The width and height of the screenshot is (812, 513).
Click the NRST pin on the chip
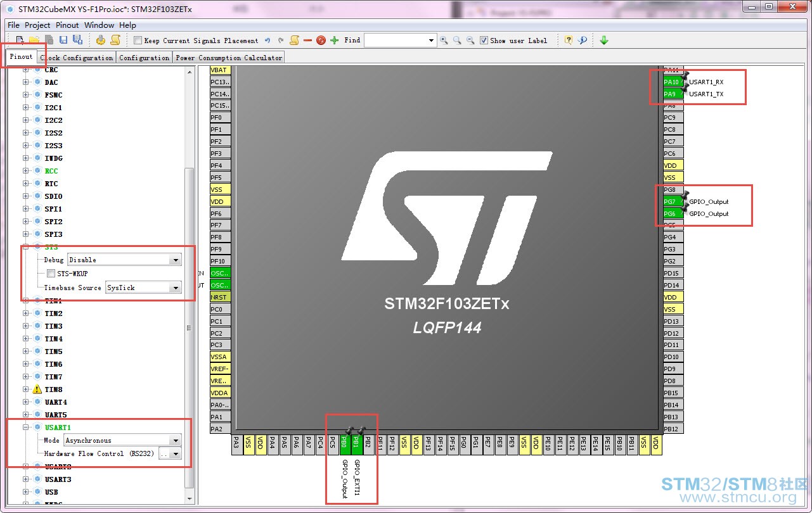pos(220,297)
